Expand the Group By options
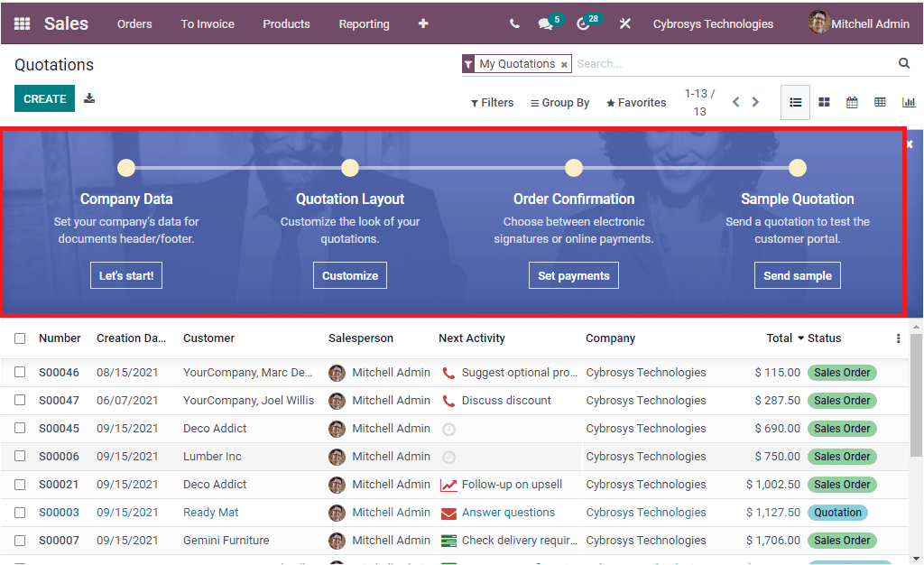The height and width of the screenshot is (565, 924). point(559,102)
